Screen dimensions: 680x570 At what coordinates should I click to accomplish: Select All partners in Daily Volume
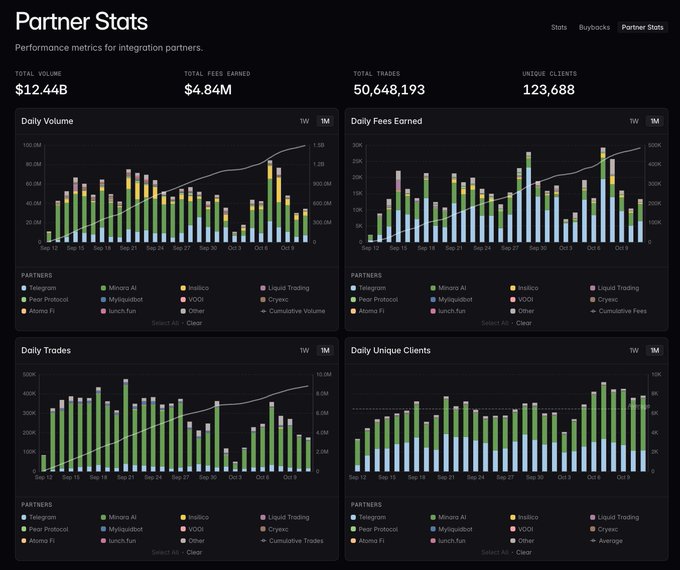pos(165,323)
